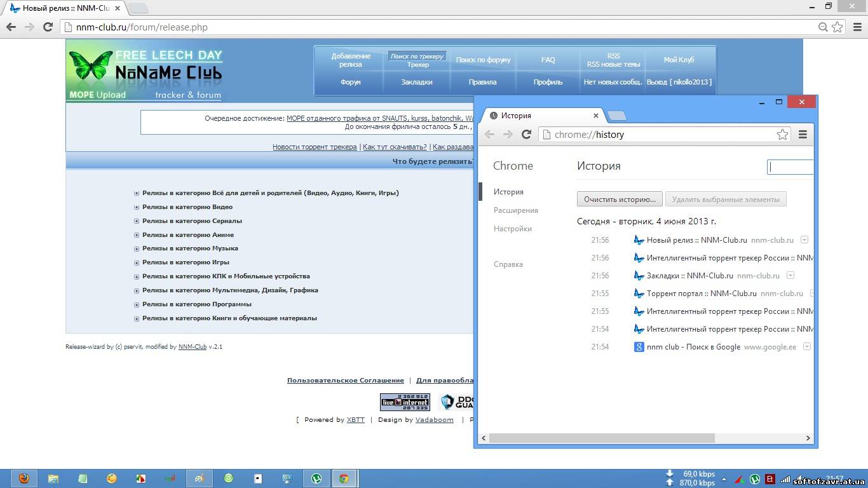The image size is (868, 488).
Task: Open Chrome menu in history window
Action: (x=803, y=134)
